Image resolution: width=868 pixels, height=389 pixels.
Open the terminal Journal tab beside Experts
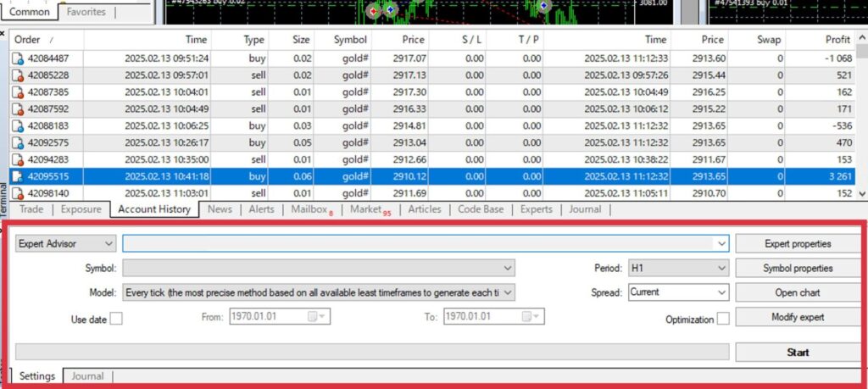coord(585,209)
